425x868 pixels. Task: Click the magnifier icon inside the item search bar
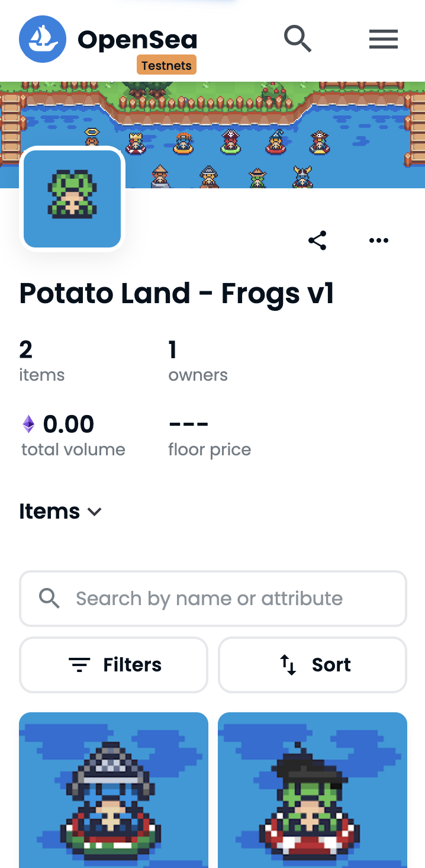tap(50, 598)
